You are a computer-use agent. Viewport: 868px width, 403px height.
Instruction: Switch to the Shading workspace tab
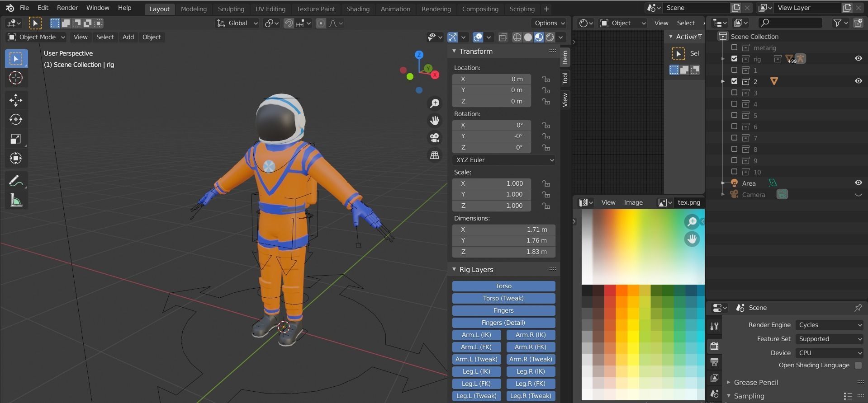coord(358,9)
